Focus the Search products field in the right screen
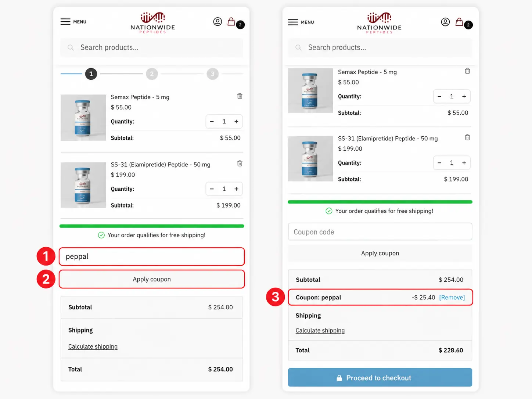Screen dimensions: 532x399 [380, 48]
